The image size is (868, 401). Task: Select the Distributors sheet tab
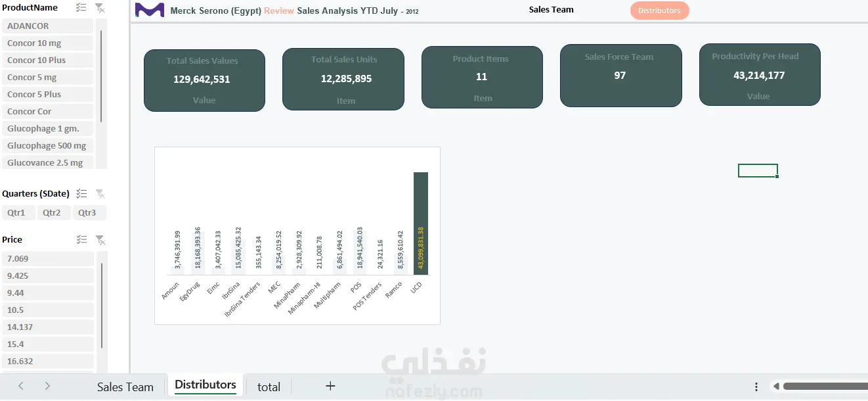tap(206, 385)
